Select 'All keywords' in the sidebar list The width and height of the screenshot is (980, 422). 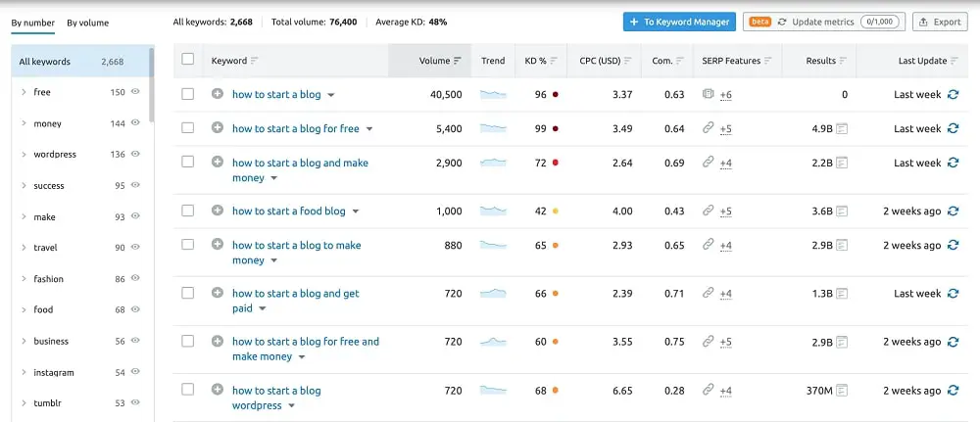[x=45, y=62]
